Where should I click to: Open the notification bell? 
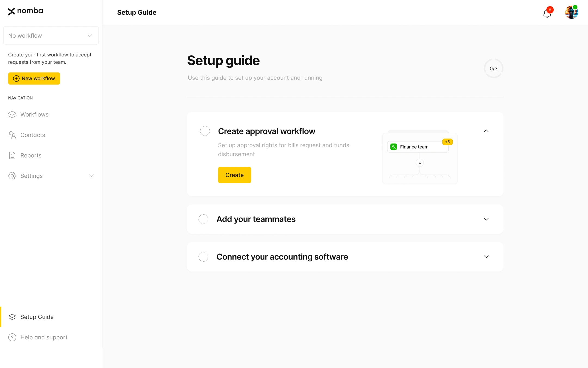547,13
